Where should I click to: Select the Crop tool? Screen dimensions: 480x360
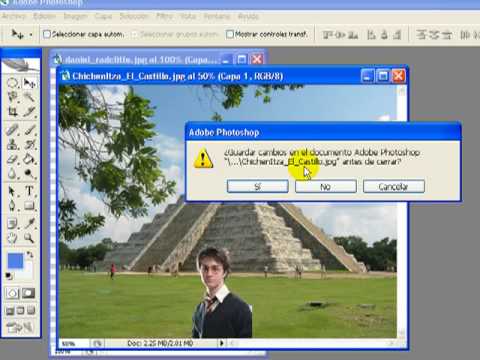12,111
